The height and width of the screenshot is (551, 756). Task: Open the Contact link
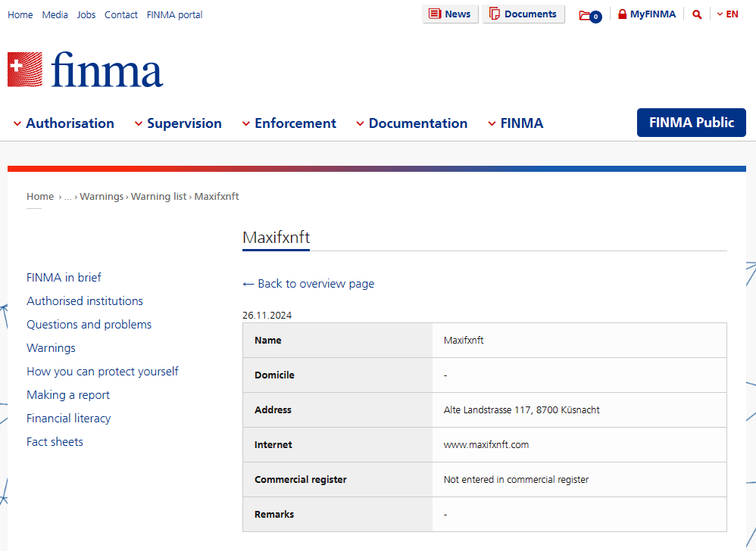[121, 15]
